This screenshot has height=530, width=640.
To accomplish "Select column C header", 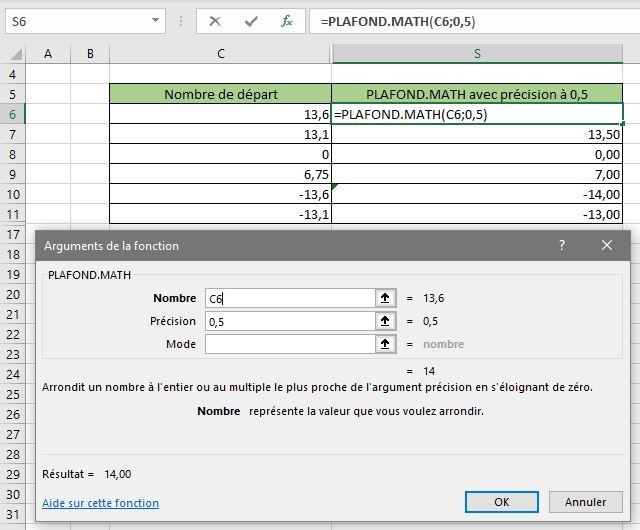I will coord(220,52).
